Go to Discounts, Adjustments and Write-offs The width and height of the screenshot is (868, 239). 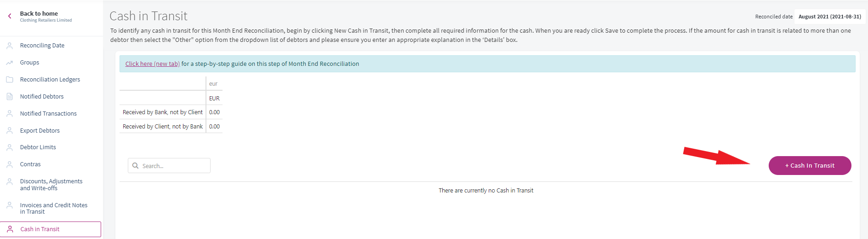(x=51, y=185)
